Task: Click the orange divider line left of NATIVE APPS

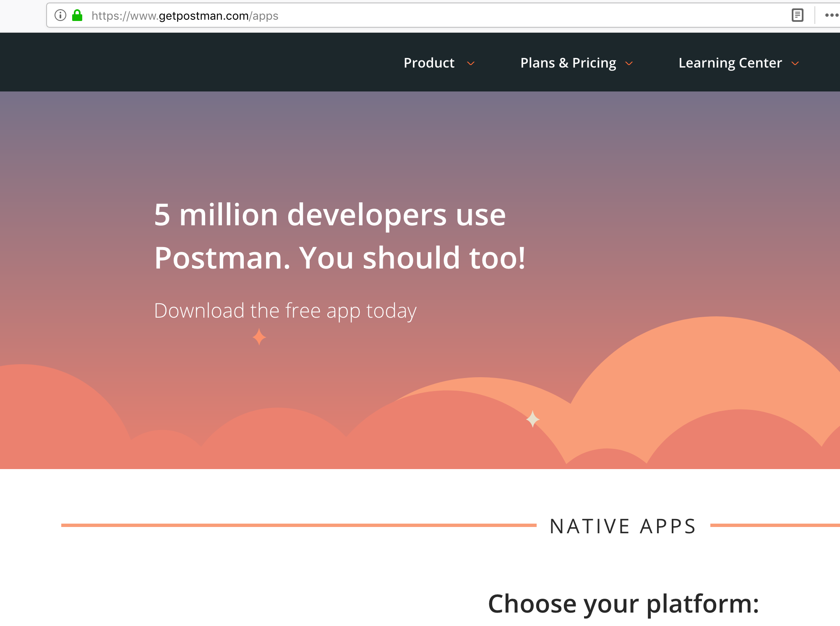Action: 299,525
